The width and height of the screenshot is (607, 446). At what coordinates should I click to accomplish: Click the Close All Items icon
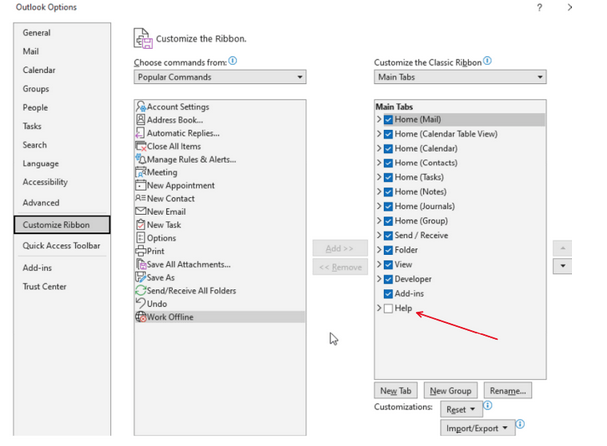pos(141,146)
